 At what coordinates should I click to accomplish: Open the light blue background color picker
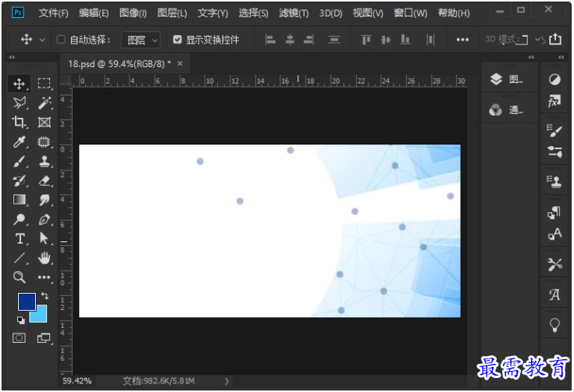click(41, 315)
